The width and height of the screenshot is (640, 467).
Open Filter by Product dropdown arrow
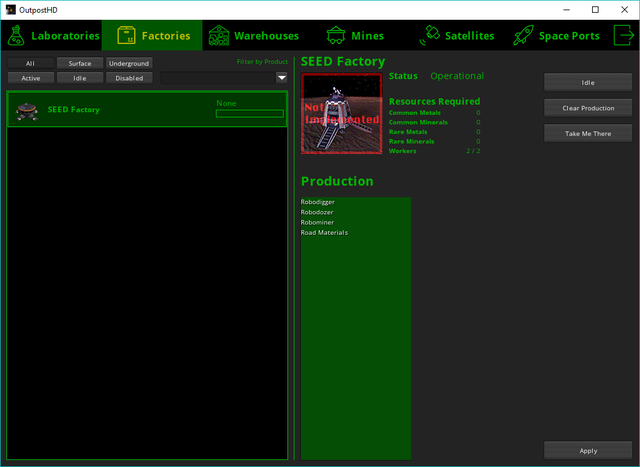point(282,78)
